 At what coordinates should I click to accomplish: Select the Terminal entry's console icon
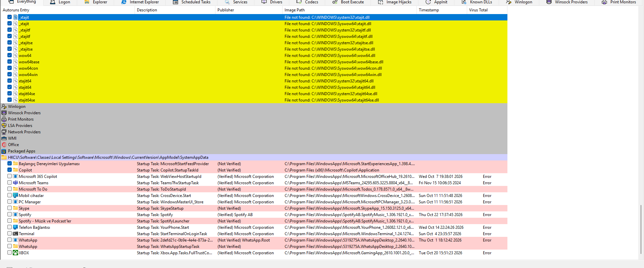(x=15, y=234)
